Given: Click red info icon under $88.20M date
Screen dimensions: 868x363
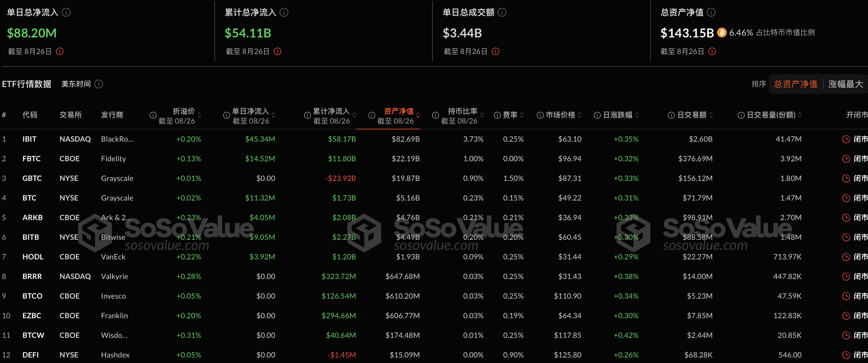Looking at the screenshot, I should click(60, 51).
